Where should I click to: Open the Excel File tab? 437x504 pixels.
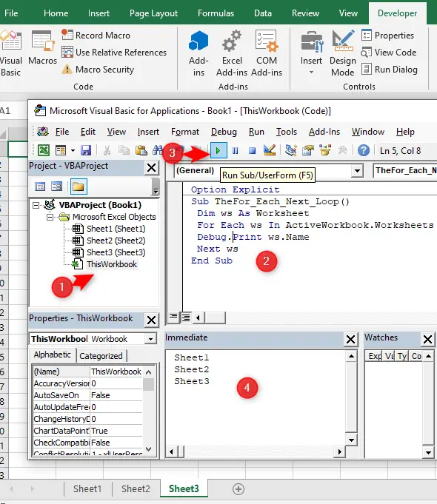click(11, 13)
